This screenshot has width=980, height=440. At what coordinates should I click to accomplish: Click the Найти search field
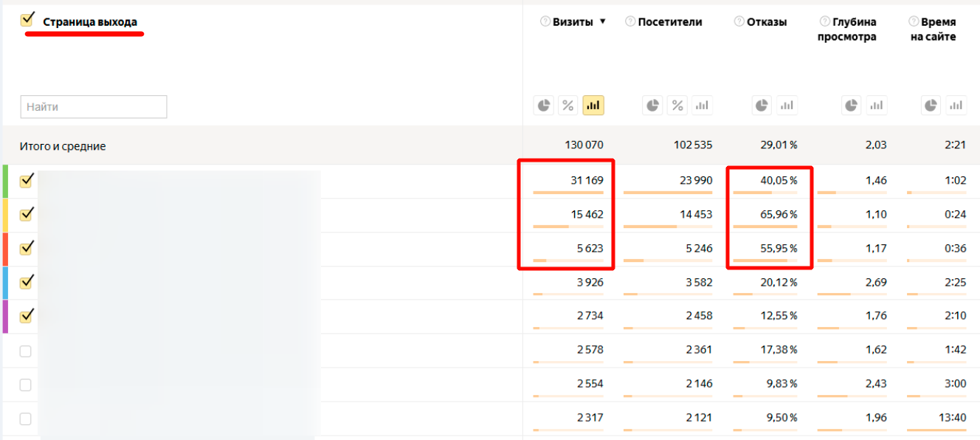pyautogui.click(x=94, y=107)
